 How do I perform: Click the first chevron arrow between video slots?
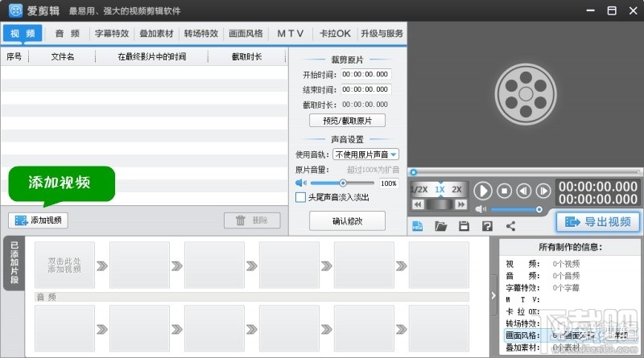tap(102, 266)
